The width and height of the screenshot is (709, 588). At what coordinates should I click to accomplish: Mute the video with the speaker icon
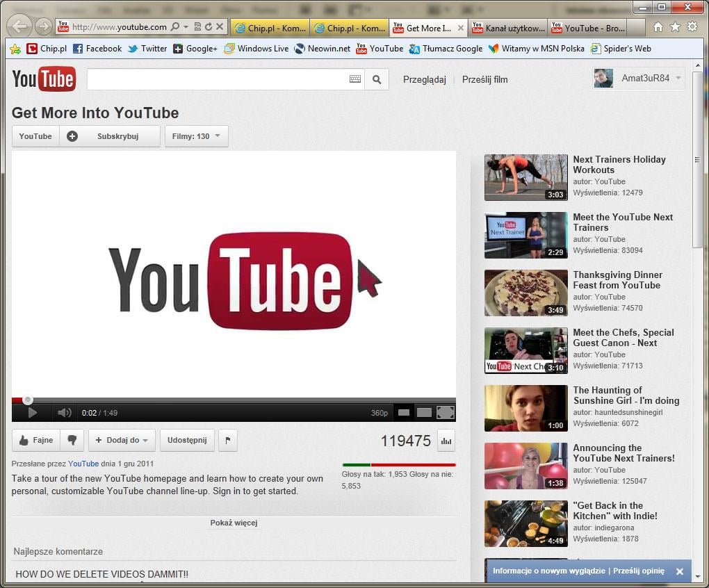tap(64, 411)
